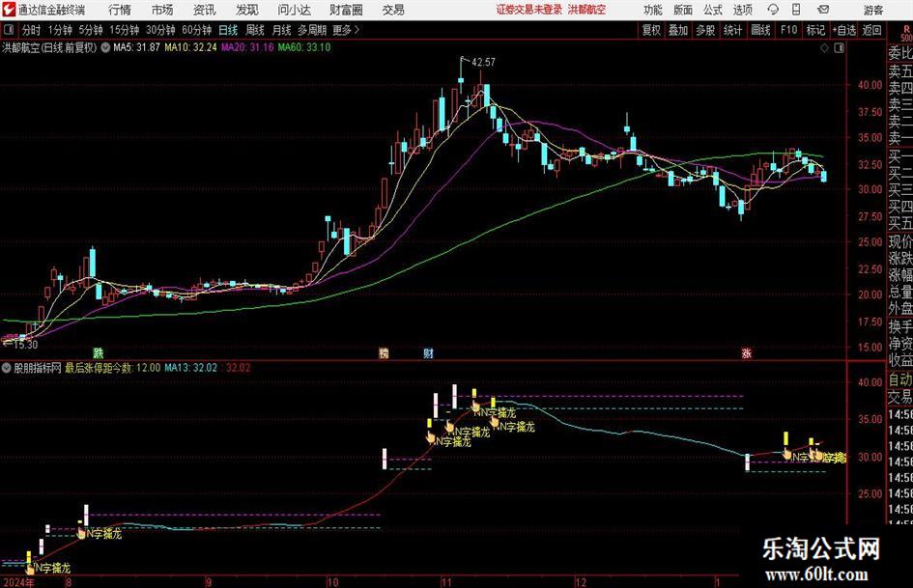Switch to 15分钟 period

124,30
